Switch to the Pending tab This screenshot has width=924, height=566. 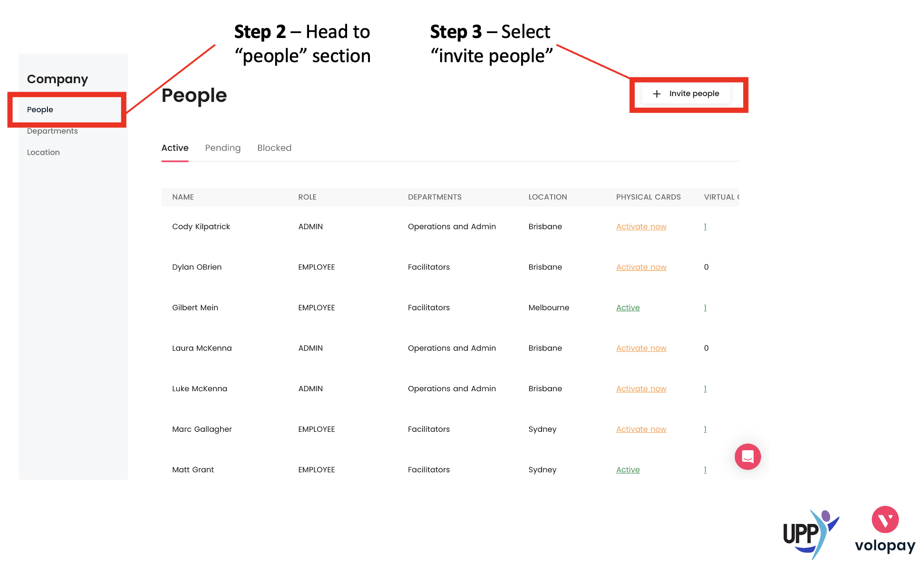pyautogui.click(x=223, y=148)
